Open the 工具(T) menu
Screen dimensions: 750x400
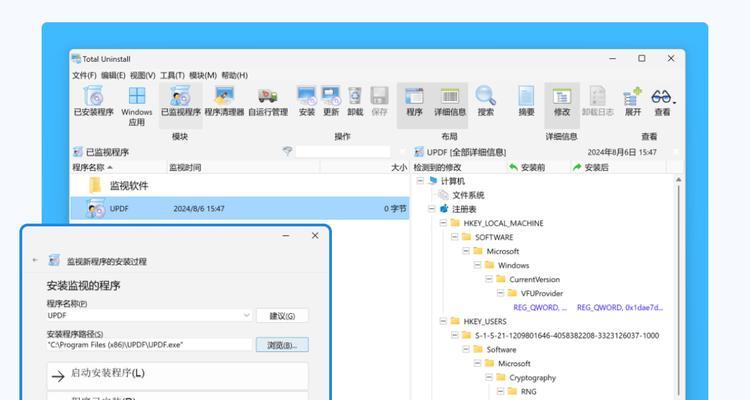[x=172, y=75]
